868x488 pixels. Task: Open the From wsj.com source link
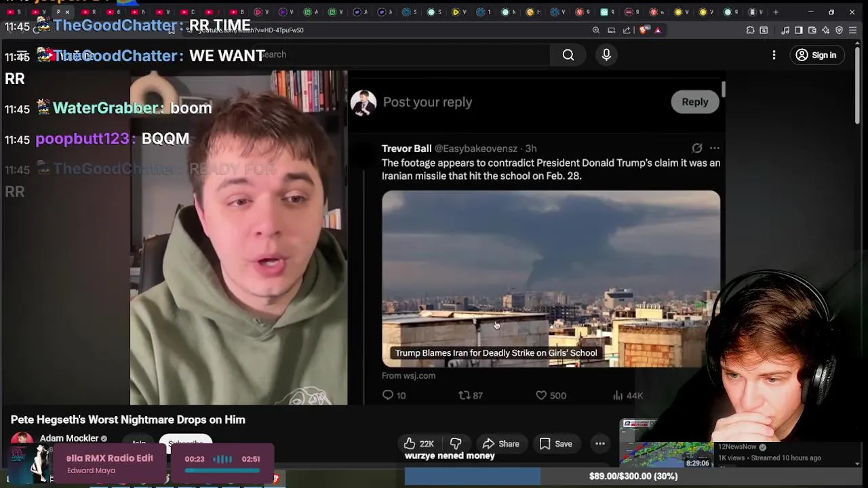[x=408, y=375]
